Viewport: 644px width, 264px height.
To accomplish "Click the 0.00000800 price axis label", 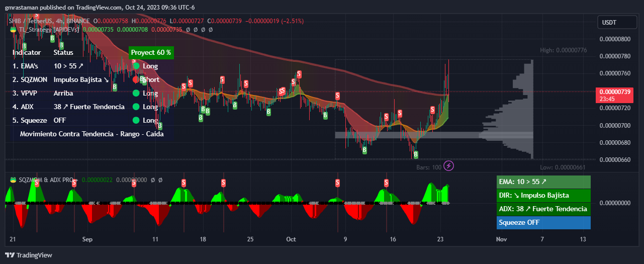I will click(x=616, y=39).
